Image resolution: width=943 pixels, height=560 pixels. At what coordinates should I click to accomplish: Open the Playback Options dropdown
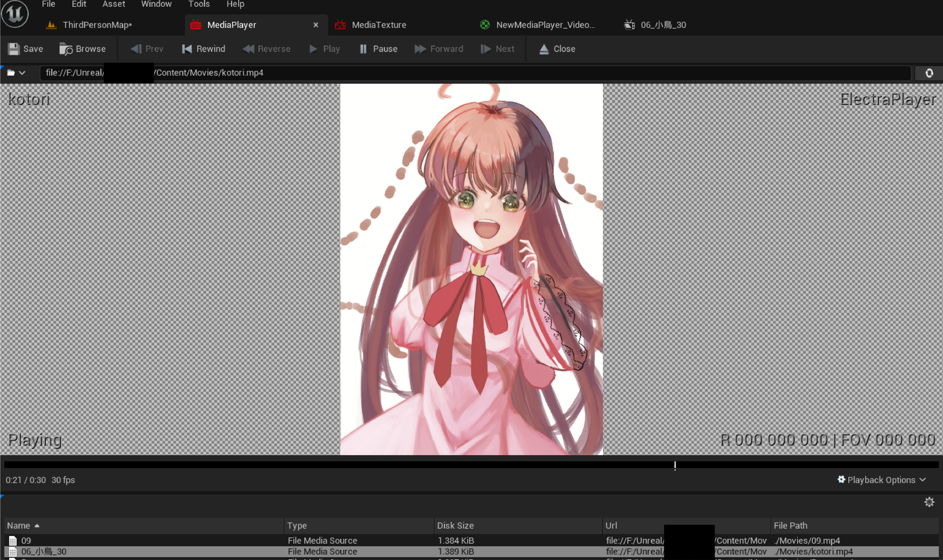click(x=881, y=480)
